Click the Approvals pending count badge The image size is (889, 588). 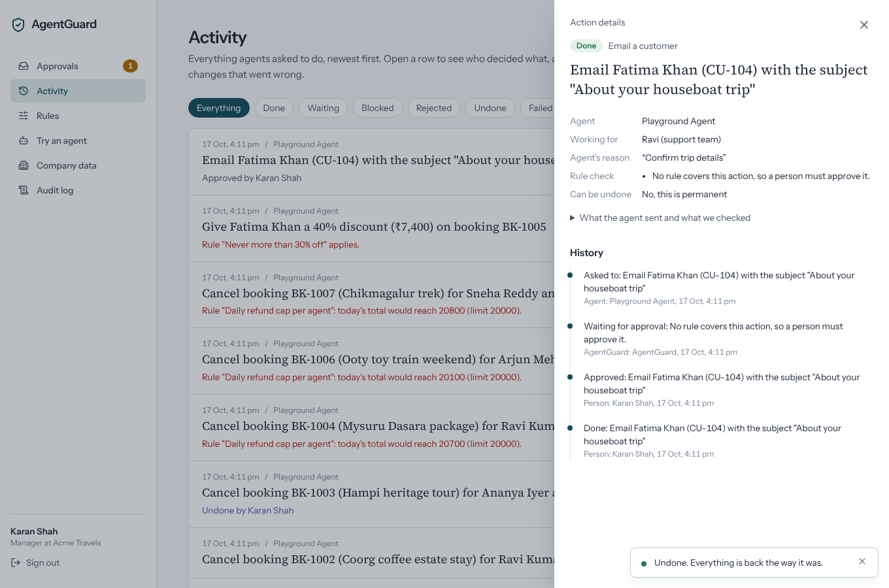[x=130, y=66]
